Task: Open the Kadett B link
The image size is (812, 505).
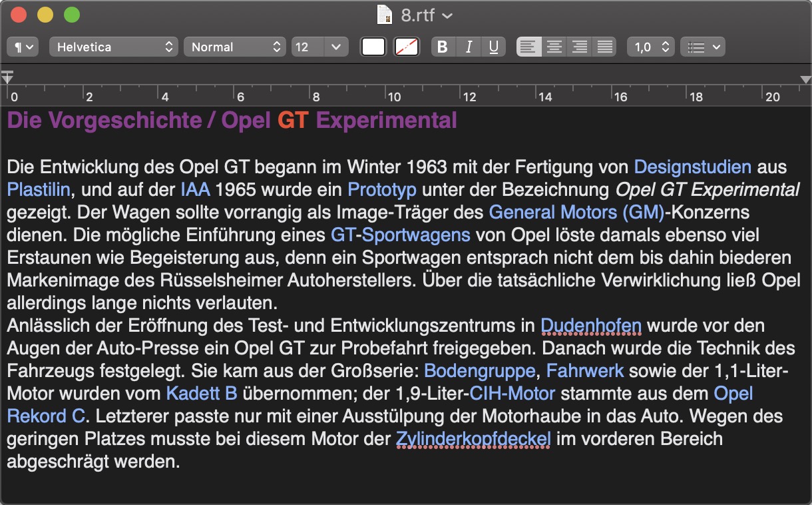Action: click(202, 393)
